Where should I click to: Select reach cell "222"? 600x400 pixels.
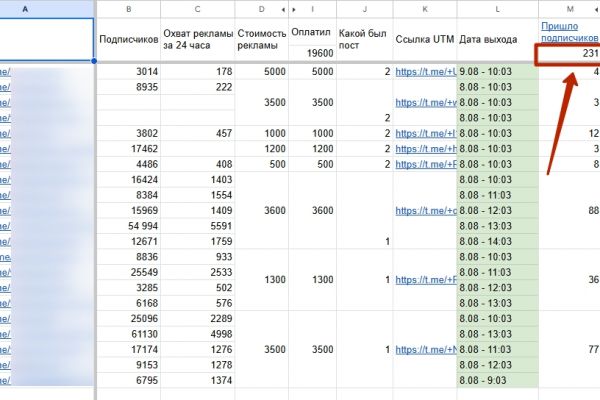(197, 87)
